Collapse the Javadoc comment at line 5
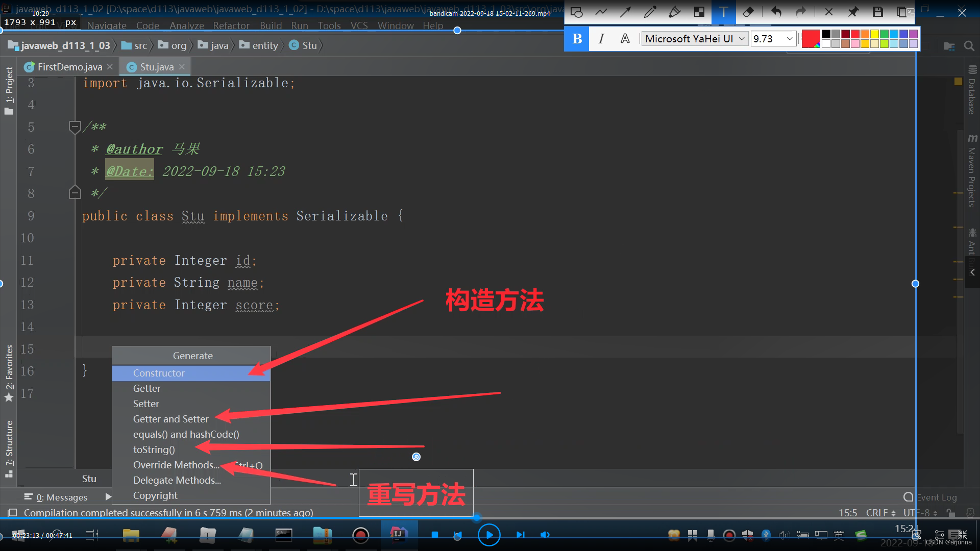980x551 pixels. click(75, 127)
